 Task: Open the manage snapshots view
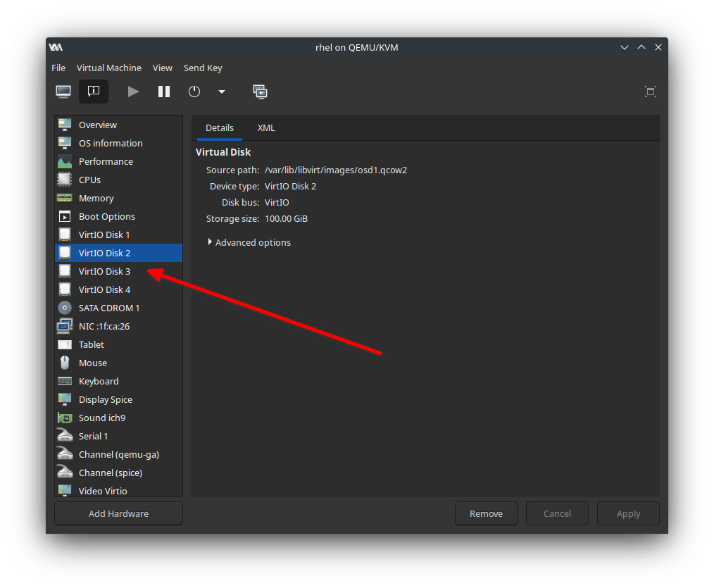pyautogui.click(x=260, y=92)
